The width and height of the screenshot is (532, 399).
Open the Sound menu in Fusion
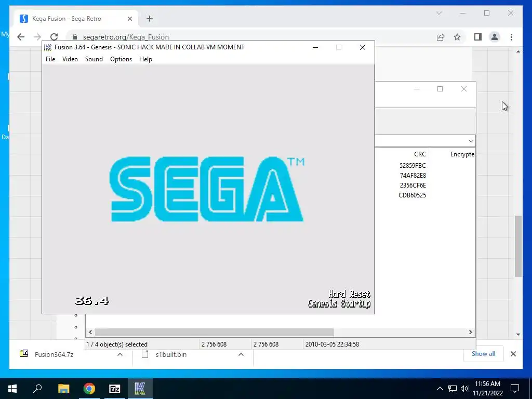tap(94, 59)
